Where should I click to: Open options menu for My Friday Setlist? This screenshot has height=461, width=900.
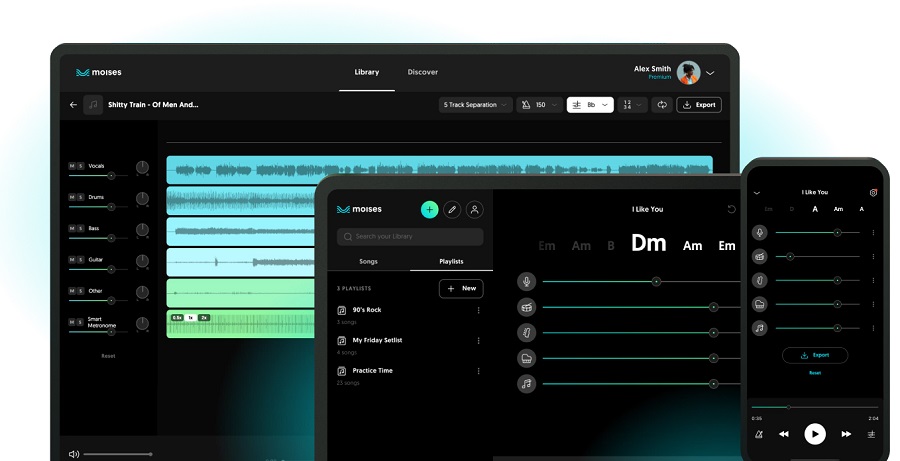(479, 341)
